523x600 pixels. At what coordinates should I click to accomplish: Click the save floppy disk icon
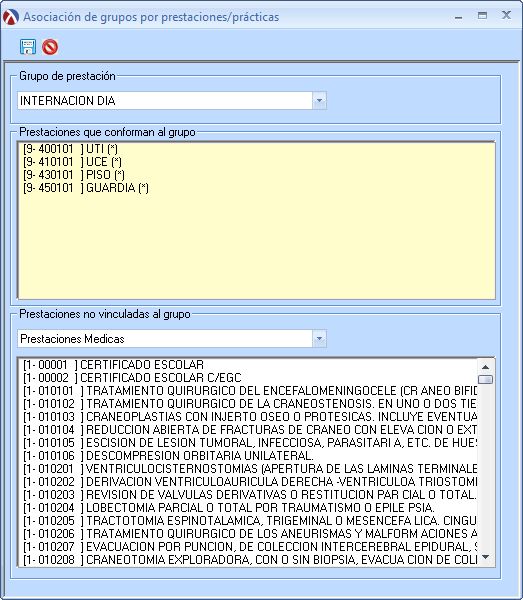coord(28,47)
